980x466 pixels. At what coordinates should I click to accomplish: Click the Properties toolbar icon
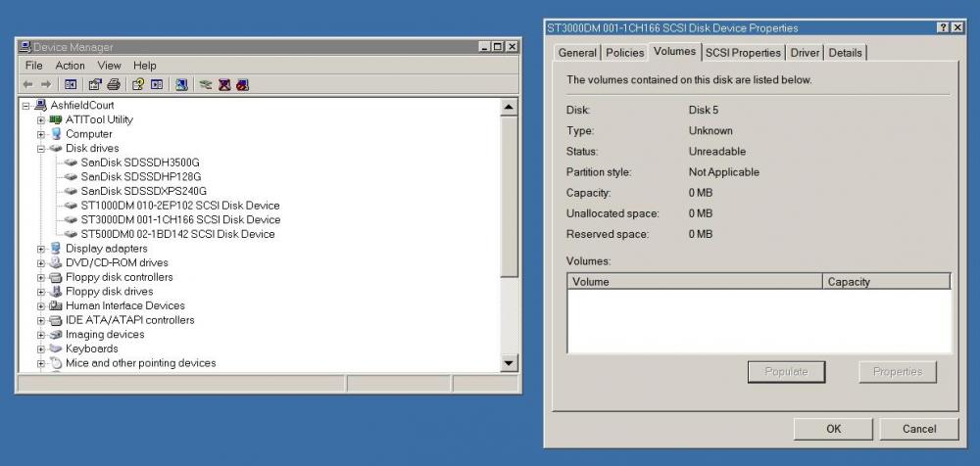[96, 85]
